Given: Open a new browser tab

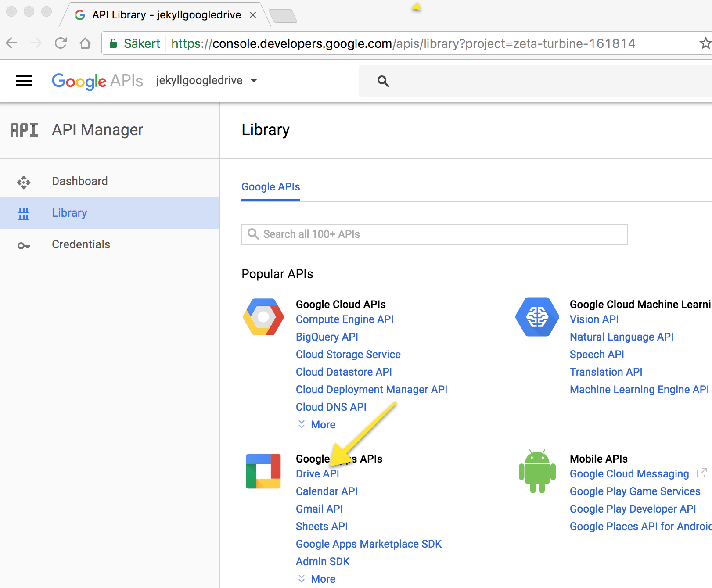Looking at the screenshot, I should tap(283, 16).
